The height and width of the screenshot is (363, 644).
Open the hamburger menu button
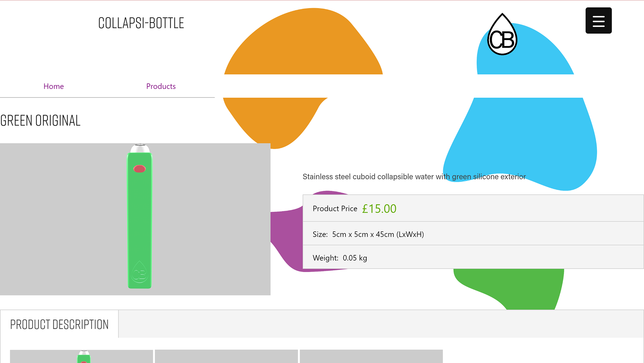[598, 20]
